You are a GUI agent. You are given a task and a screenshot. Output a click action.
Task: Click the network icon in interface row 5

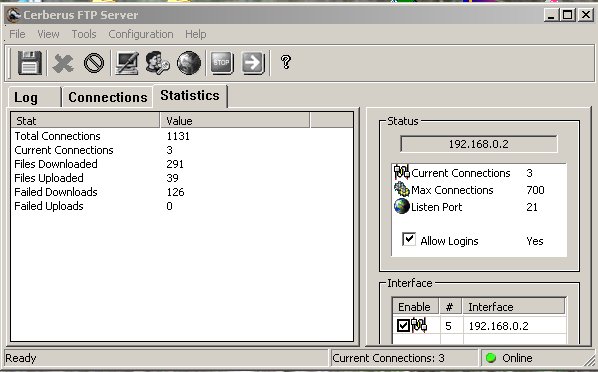coord(419,325)
